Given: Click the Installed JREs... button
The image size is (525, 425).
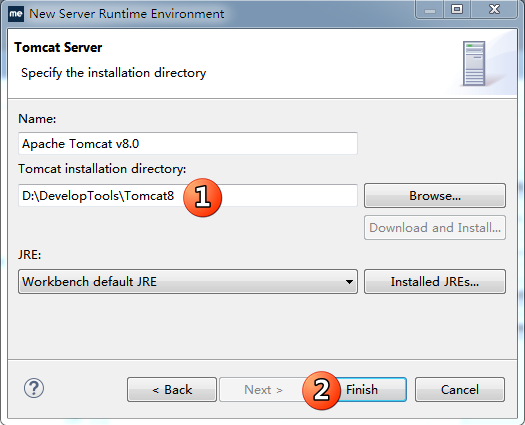Looking at the screenshot, I should coord(435,282).
